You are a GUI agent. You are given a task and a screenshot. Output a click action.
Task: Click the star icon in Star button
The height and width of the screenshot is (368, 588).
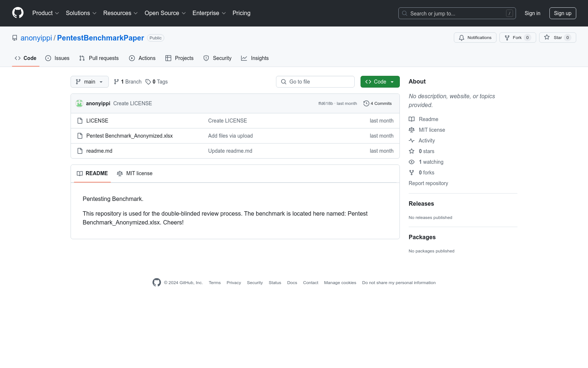(547, 37)
